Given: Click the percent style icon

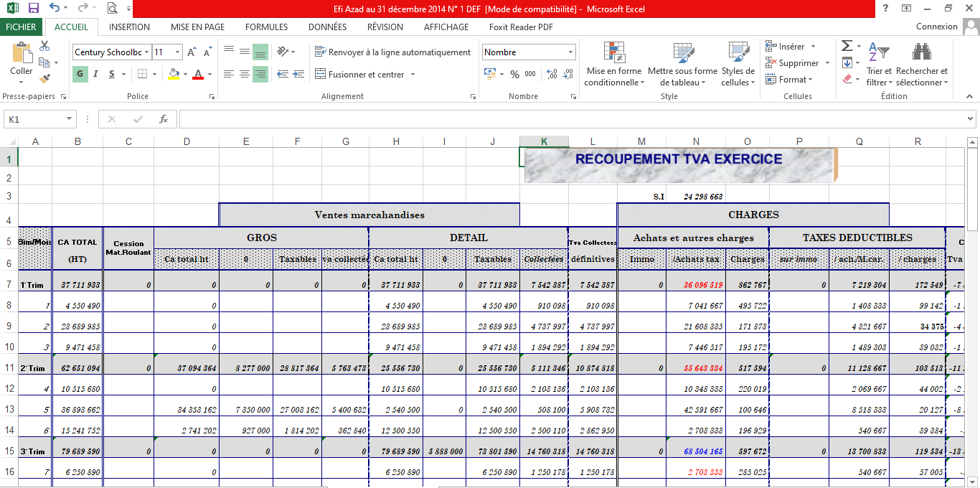Looking at the screenshot, I should [x=514, y=74].
